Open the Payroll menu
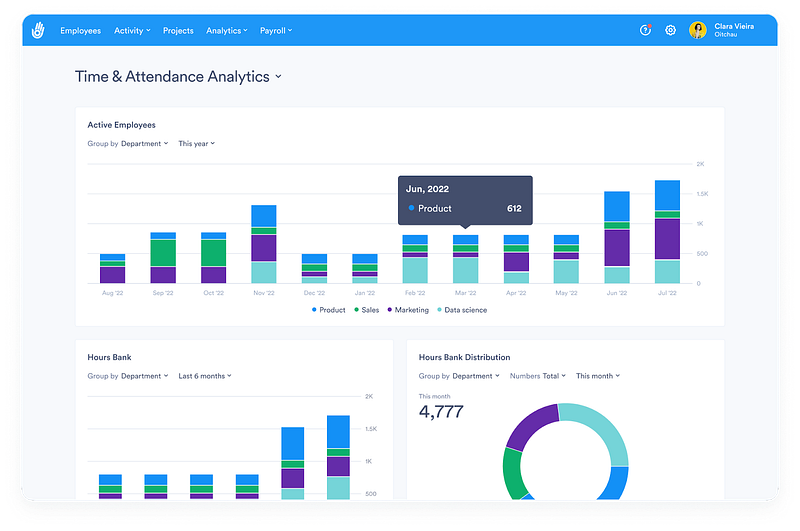The image size is (800, 531). (x=276, y=31)
